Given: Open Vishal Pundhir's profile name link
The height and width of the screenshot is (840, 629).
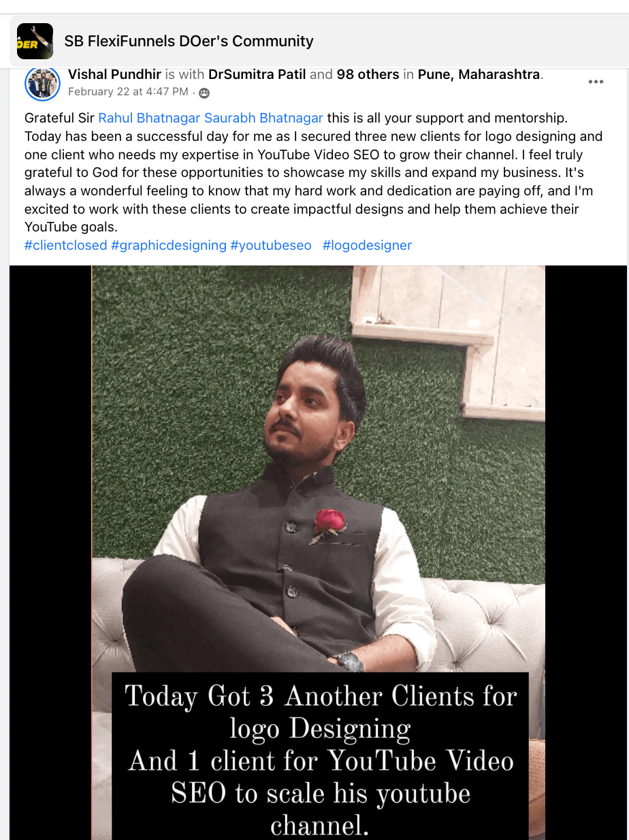Looking at the screenshot, I should pyautogui.click(x=114, y=74).
